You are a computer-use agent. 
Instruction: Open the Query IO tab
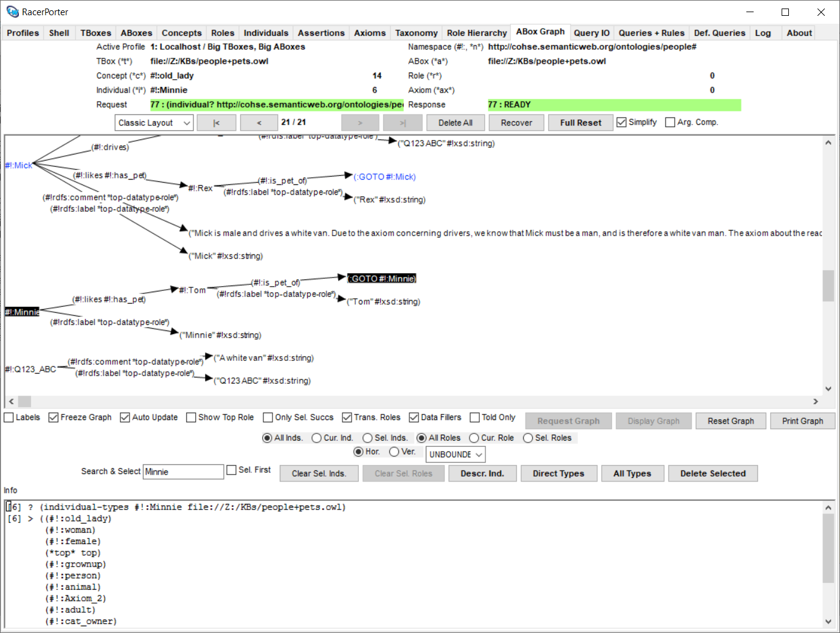coord(592,33)
